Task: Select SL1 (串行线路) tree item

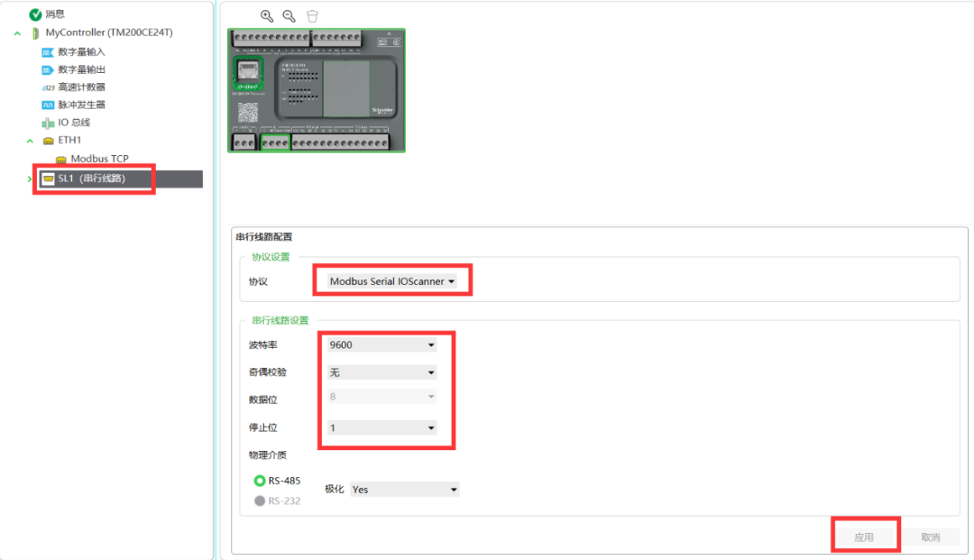Action: tap(119, 179)
